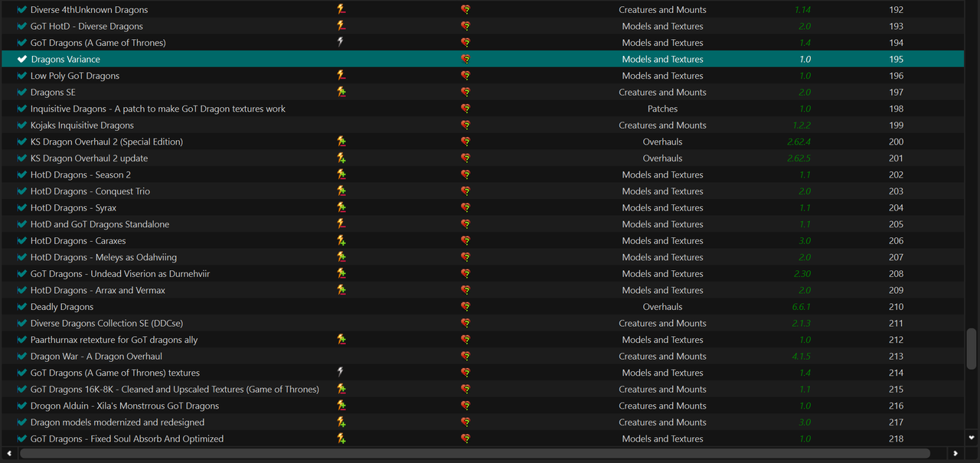Click the heart flag icon on Dragons Variance row
The width and height of the screenshot is (980, 463).
coord(465,59)
